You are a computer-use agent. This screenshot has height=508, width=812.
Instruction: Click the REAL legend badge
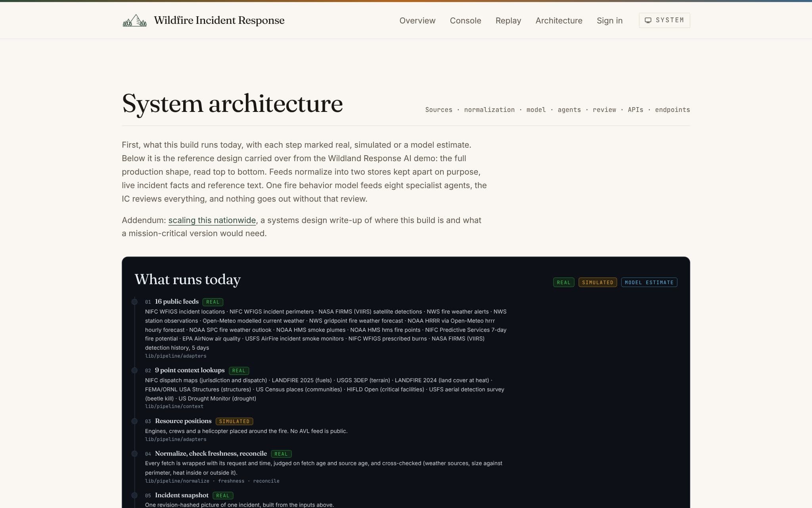coord(563,283)
